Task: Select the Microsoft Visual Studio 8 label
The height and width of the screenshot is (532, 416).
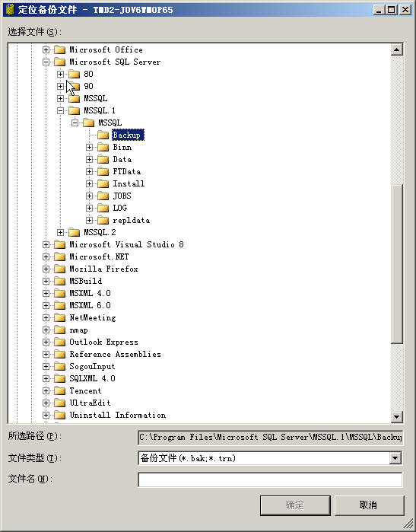Action: tap(126, 244)
